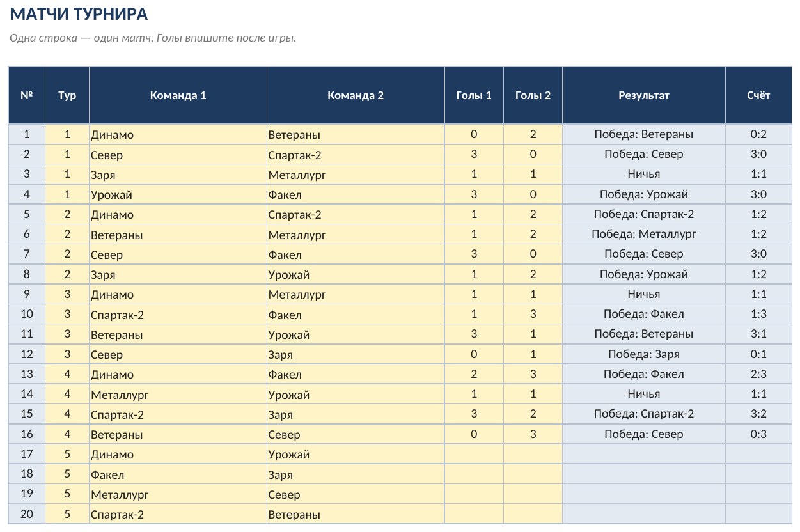Select the Тур column header
The height and width of the screenshot is (532, 800).
(x=67, y=95)
